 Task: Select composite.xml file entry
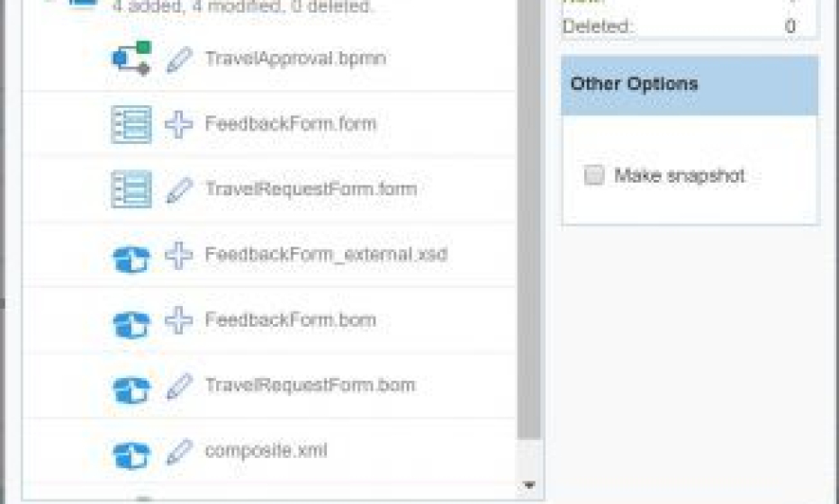(x=266, y=451)
